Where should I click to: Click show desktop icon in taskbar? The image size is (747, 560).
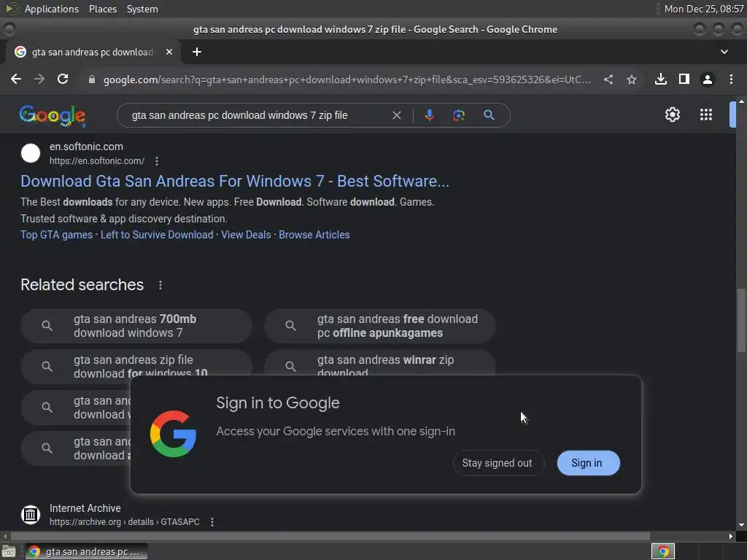(x=9, y=551)
